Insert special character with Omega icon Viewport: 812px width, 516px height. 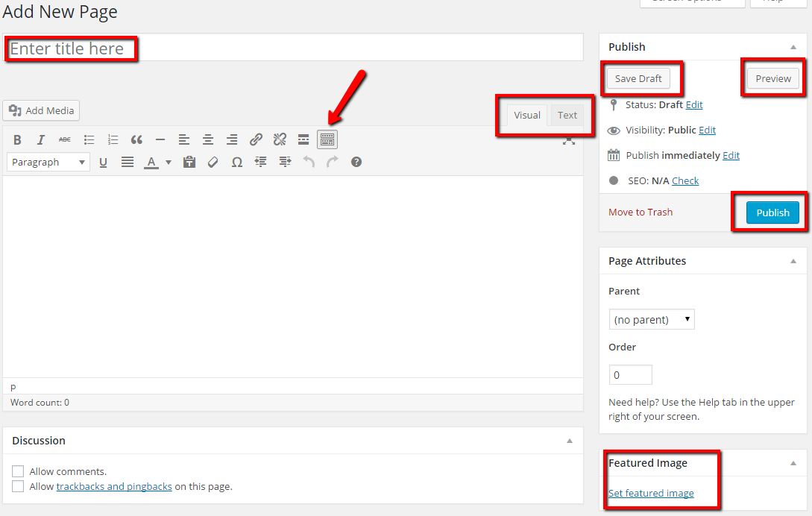click(236, 162)
